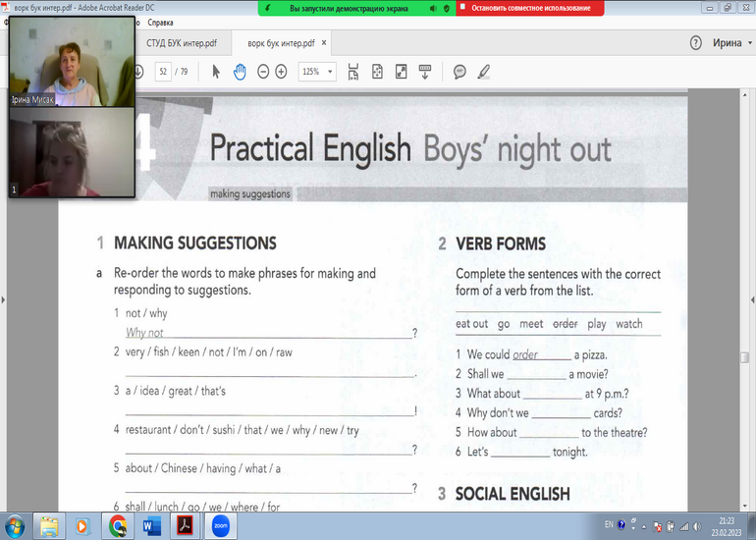Screen dimensions: 756x540
Task: Select the highlight text pen tool
Action: pyautogui.click(x=483, y=72)
